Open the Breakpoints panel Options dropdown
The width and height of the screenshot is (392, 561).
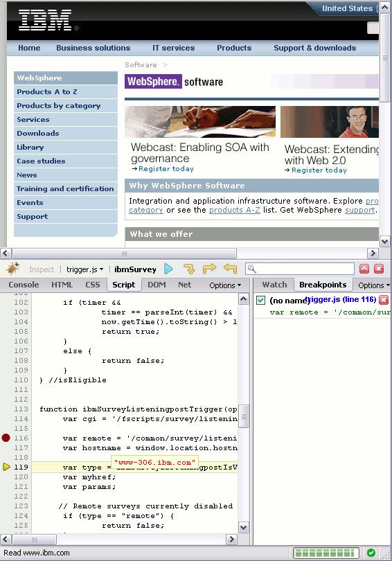click(374, 285)
